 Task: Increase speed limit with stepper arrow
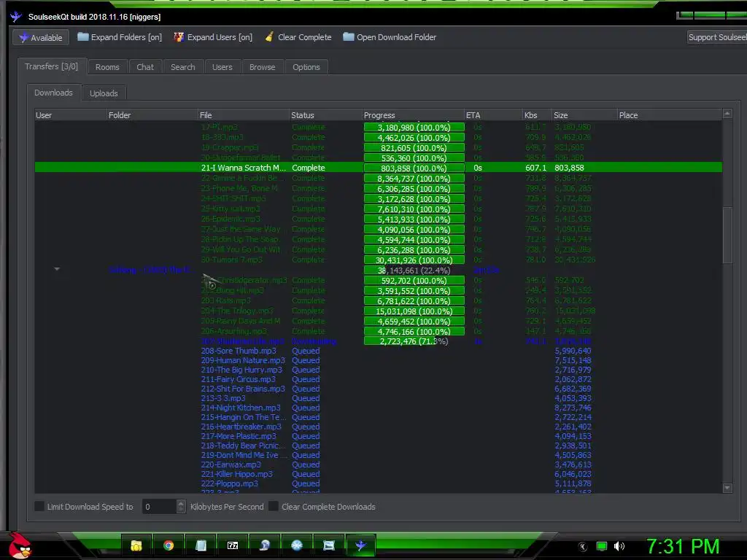pyautogui.click(x=181, y=503)
